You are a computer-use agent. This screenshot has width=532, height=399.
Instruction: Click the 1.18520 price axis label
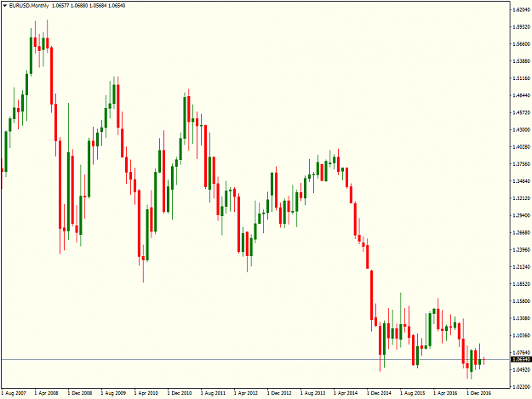522,284
